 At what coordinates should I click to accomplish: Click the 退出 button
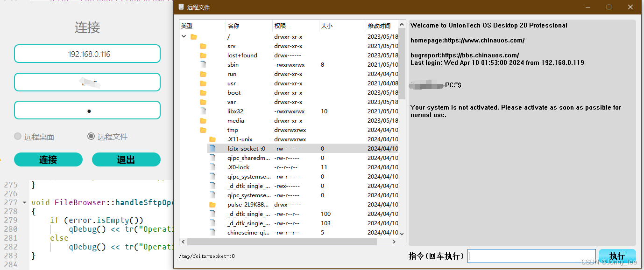coord(126,159)
